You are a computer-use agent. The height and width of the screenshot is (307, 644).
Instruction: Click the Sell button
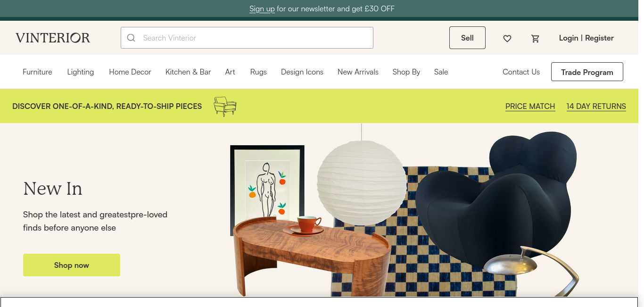click(467, 38)
